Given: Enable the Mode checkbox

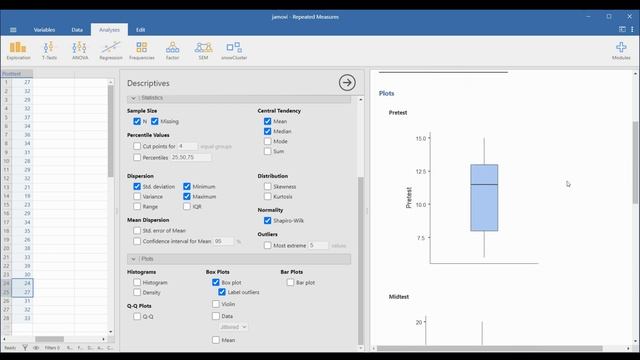Looking at the screenshot, I should click(x=267, y=141).
